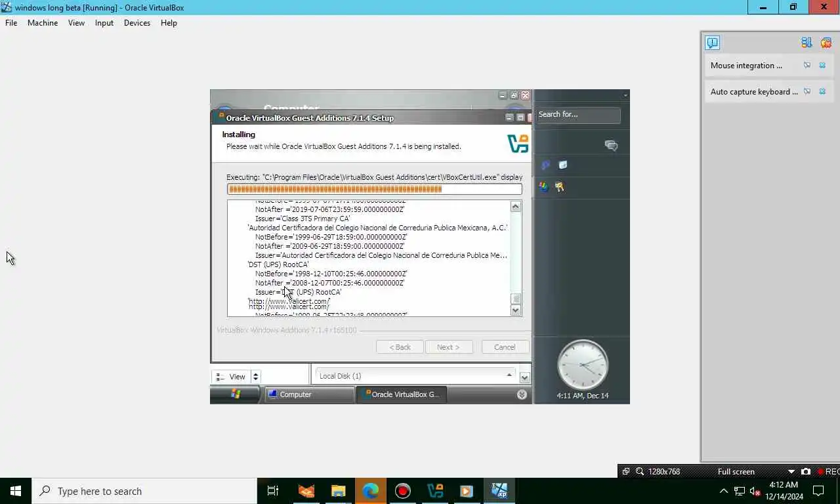Open the host notification center icon

[818, 491]
